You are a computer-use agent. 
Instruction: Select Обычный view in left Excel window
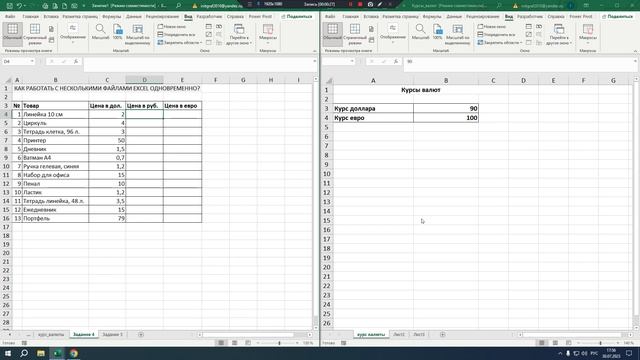[12, 34]
